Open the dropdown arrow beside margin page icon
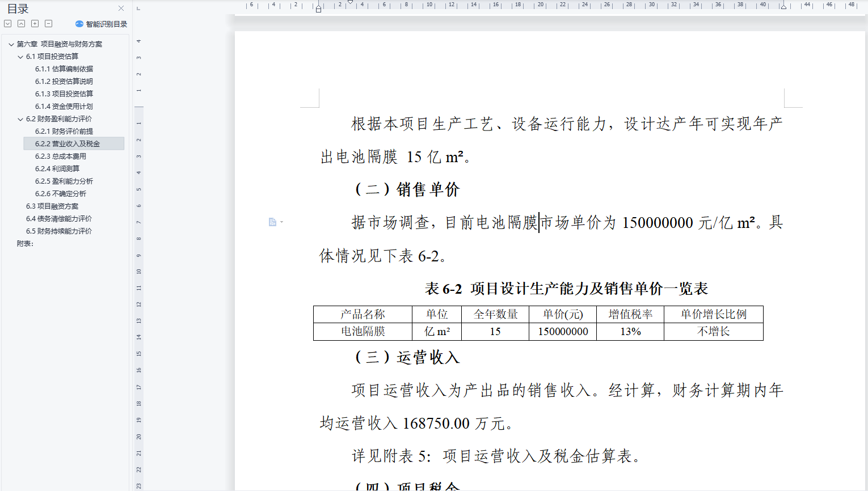This screenshot has height=491, width=868. (281, 222)
